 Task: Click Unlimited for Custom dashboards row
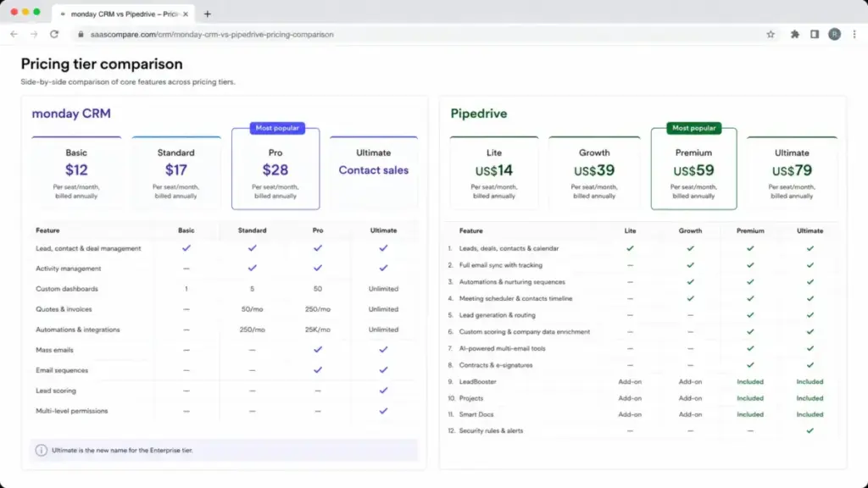pos(383,289)
